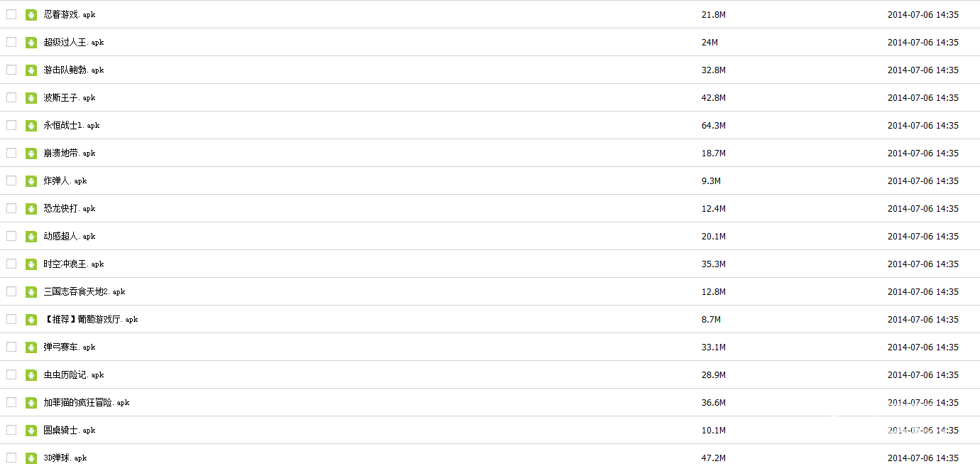Click the Android icon beside 崩溃地带.apk
This screenshot has height=464, width=980.
(x=31, y=153)
